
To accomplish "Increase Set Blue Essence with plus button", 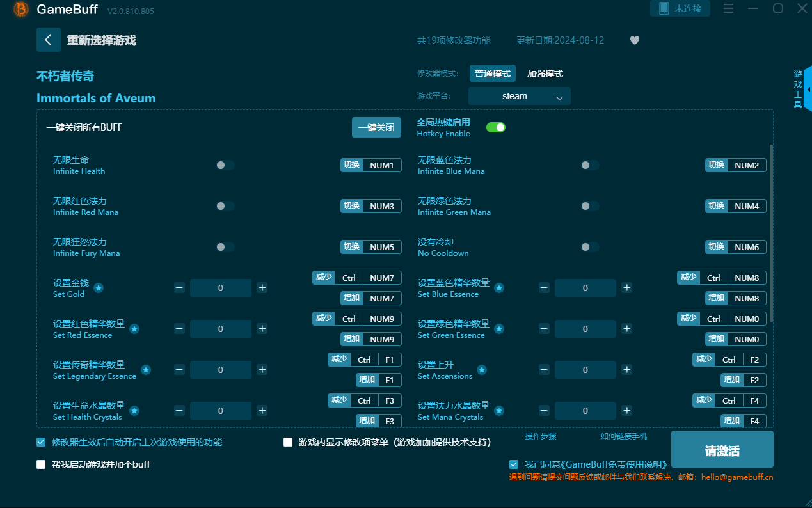I will (x=626, y=288).
